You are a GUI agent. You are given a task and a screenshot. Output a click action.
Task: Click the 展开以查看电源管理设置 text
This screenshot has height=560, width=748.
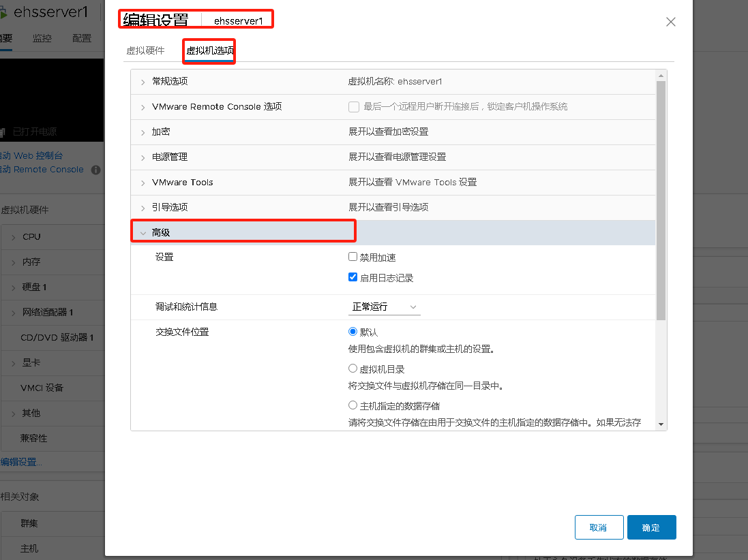click(x=398, y=157)
